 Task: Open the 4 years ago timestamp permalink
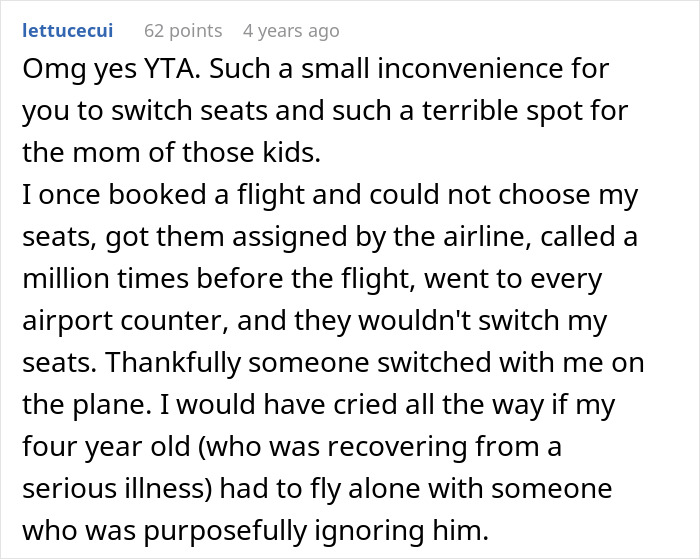[291, 31]
